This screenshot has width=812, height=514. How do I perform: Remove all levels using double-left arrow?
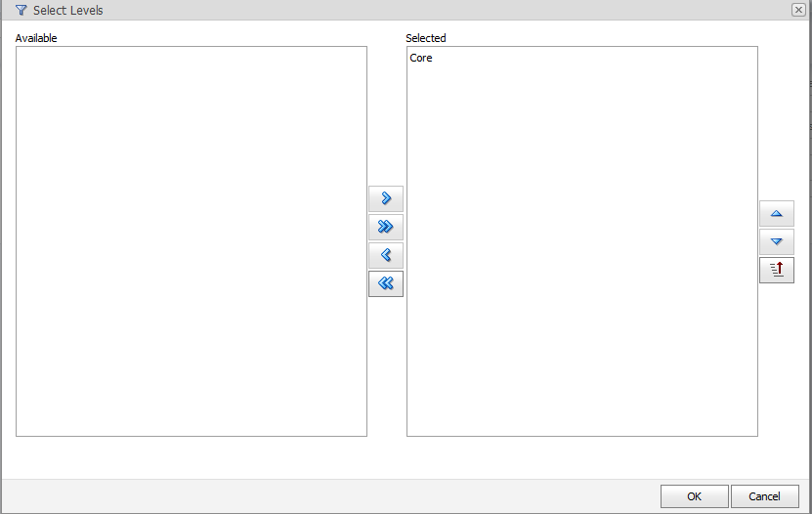coord(386,283)
